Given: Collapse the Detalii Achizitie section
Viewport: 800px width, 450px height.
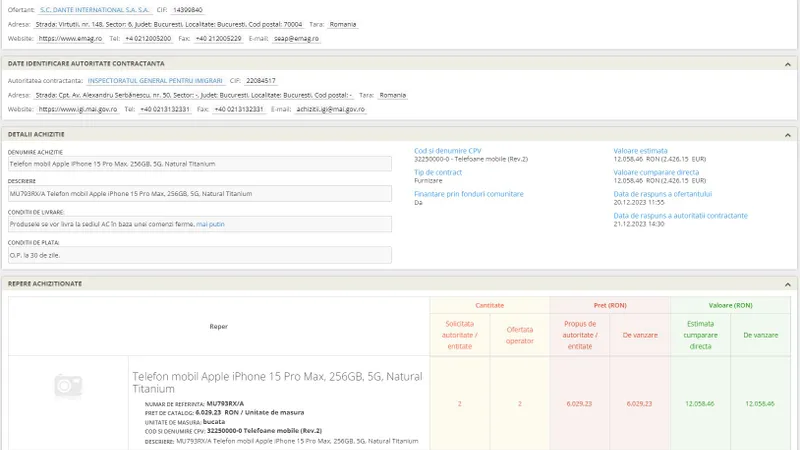Looking at the screenshot, I should [787, 135].
